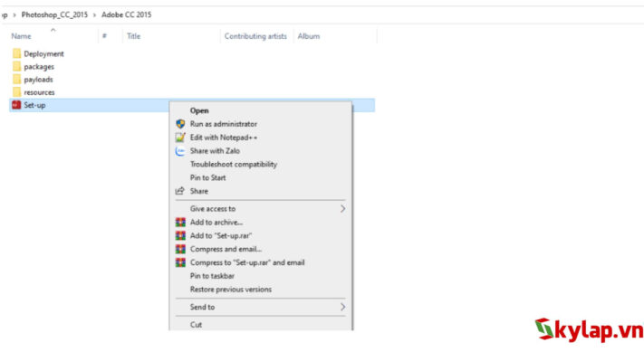Viewport: 644px width, 362px height.
Task: Navigate to Photoshop_CC_2015 in breadcrumb path
Action: coord(56,15)
